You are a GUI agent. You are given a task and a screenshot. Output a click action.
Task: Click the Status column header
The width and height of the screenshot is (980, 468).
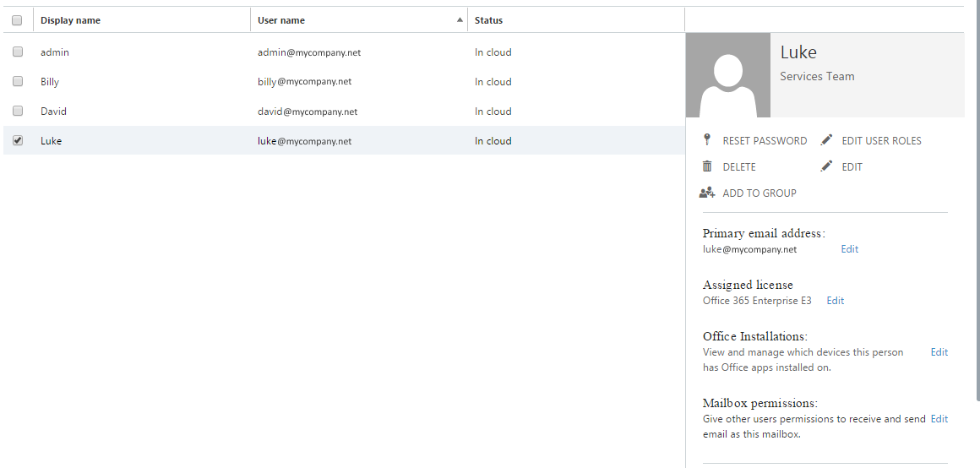[488, 20]
